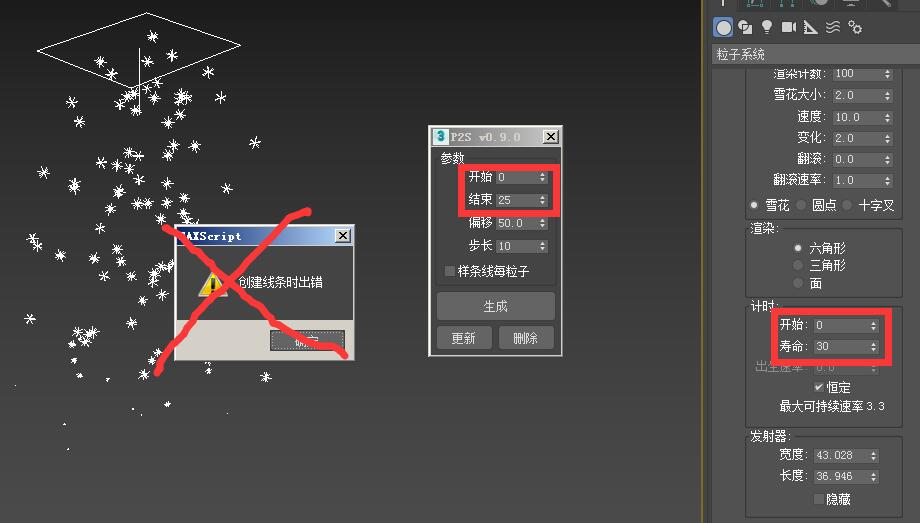Screen dimensions: 920x523
Task: Choose 面 render type
Action: [797, 283]
